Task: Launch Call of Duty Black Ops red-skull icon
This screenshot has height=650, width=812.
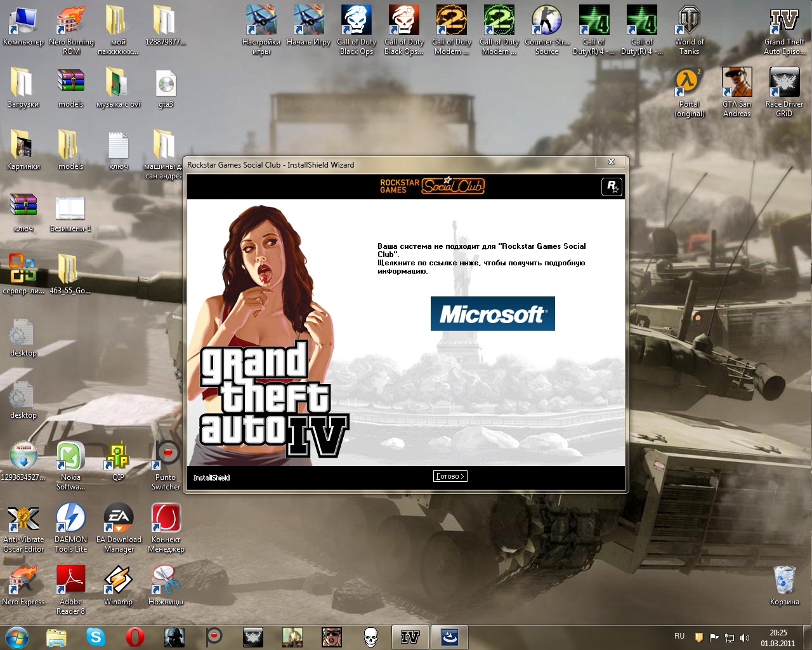Action: pos(404,29)
